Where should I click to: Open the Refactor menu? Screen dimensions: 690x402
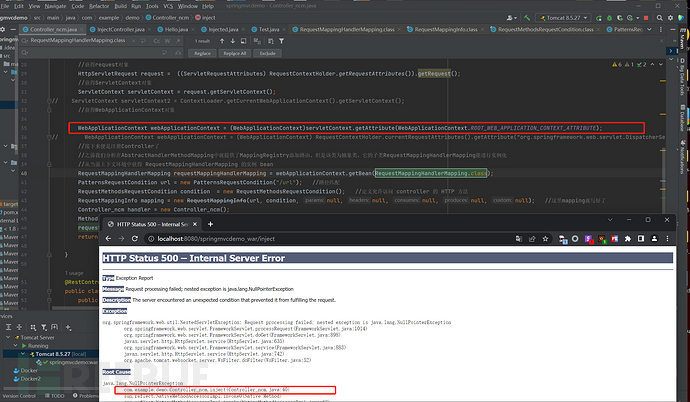pos(99,6)
